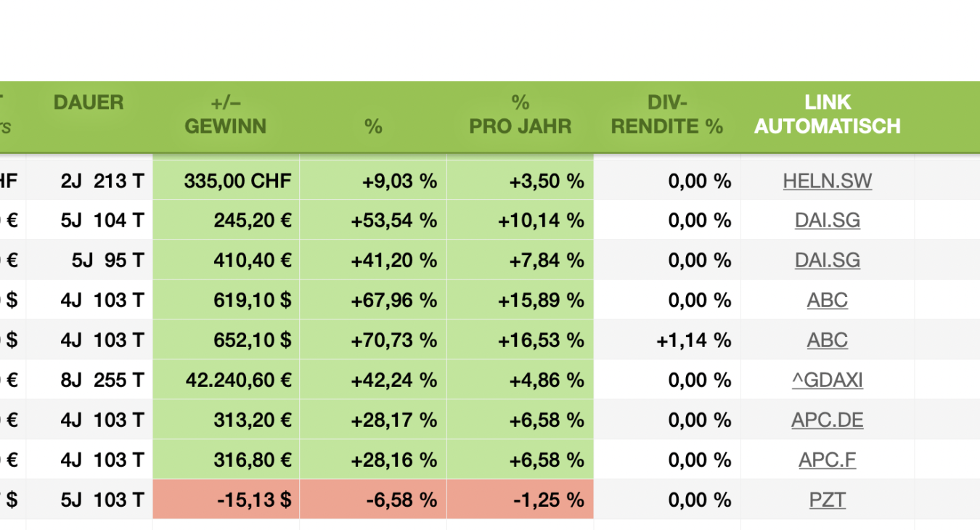
Task: Open the PZT link in the loss row
Action: click(x=828, y=500)
